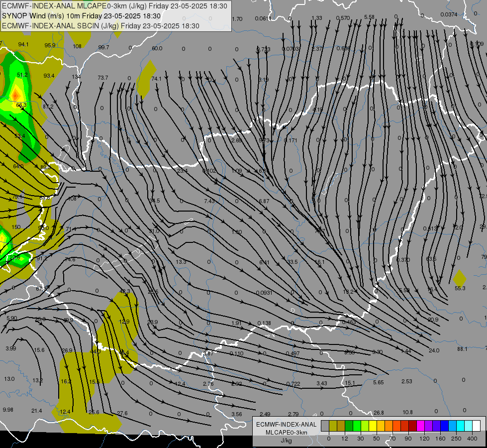Click the dark red legend swatch

412,426
